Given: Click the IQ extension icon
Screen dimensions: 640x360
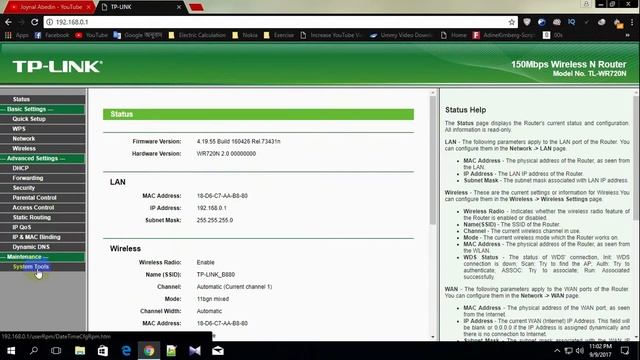Looking at the screenshot, I should [571, 22].
